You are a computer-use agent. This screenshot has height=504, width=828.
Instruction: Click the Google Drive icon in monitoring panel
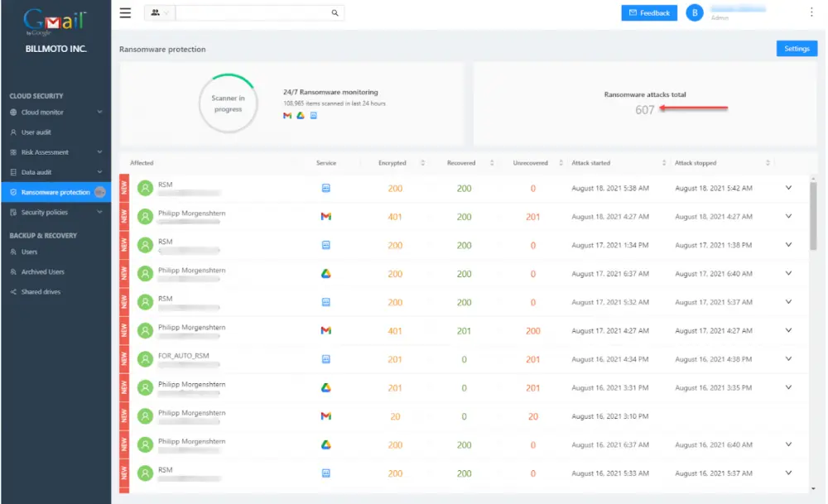298,116
